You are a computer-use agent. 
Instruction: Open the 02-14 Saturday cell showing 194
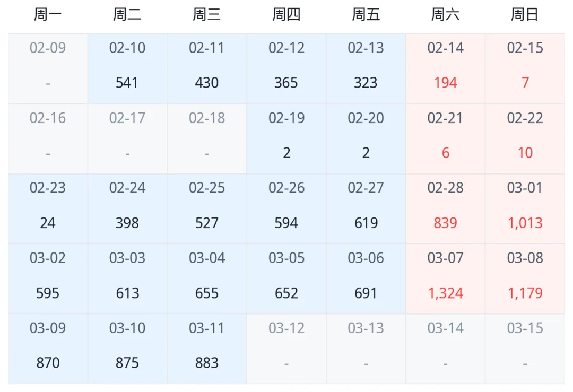[446, 68]
